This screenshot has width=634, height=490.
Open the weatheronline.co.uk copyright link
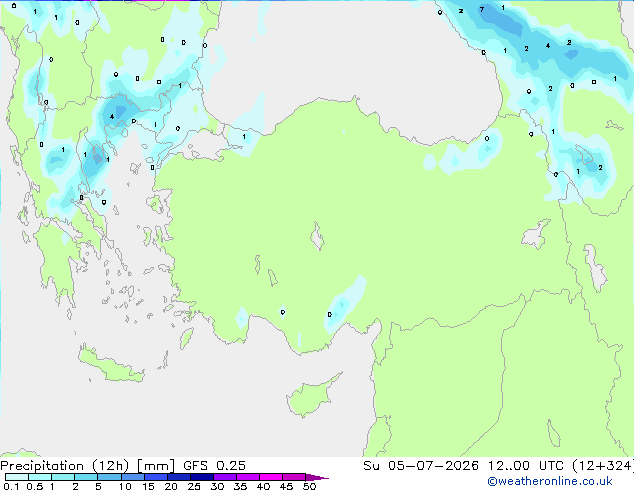pyautogui.click(x=549, y=481)
